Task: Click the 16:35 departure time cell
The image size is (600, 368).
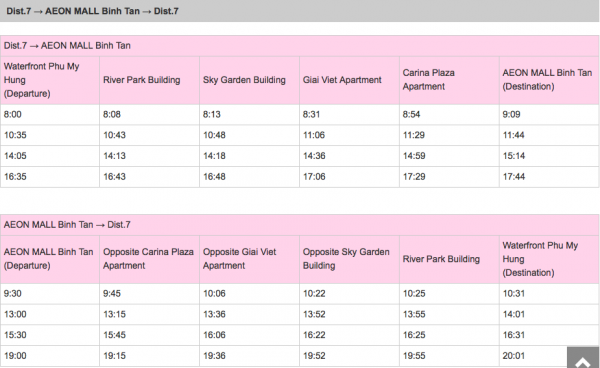Action: tap(50, 177)
